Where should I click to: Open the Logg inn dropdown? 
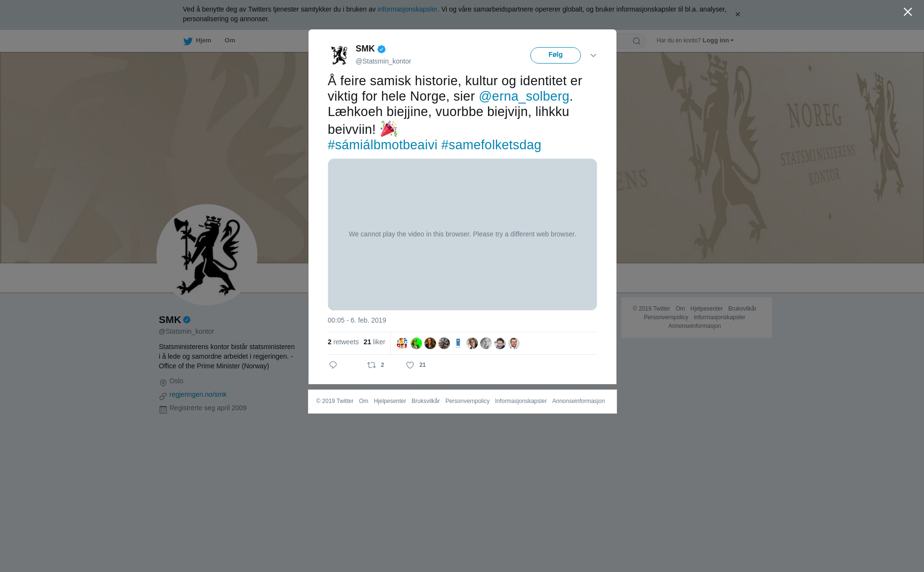718,40
